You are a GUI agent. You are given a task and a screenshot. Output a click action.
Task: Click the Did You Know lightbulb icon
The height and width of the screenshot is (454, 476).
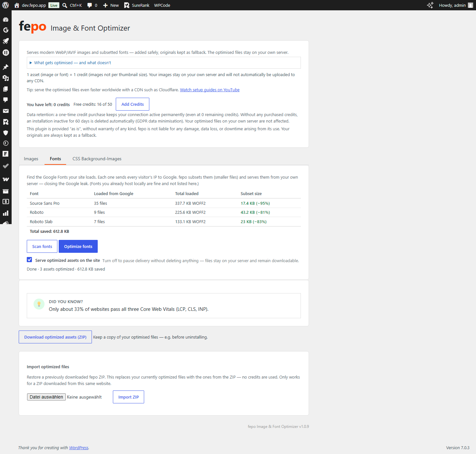(39, 304)
